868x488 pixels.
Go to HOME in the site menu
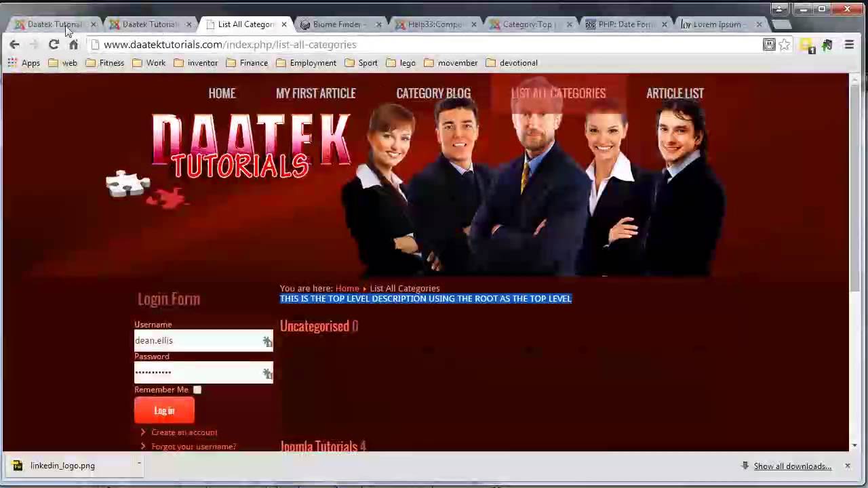pyautogui.click(x=222, y=94)
